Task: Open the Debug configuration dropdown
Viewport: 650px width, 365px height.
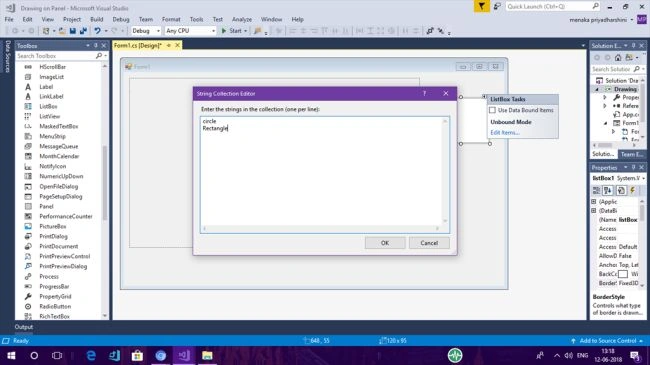Action: (x=146, y=31)
